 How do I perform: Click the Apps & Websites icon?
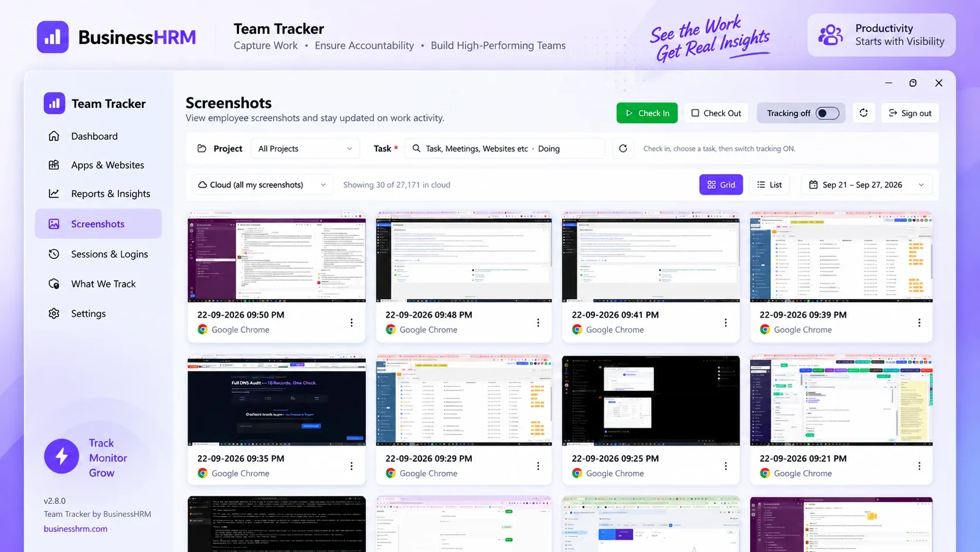54,165
